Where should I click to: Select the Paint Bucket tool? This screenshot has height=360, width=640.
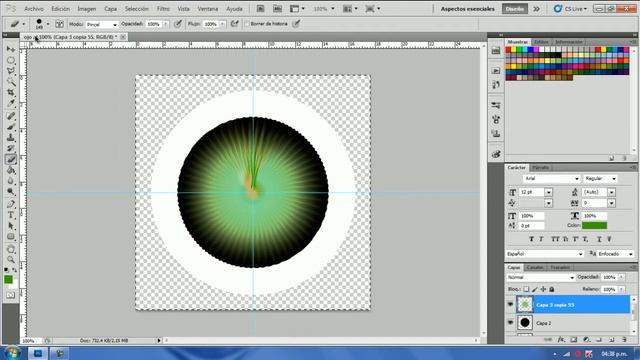[x=11, y=171]
